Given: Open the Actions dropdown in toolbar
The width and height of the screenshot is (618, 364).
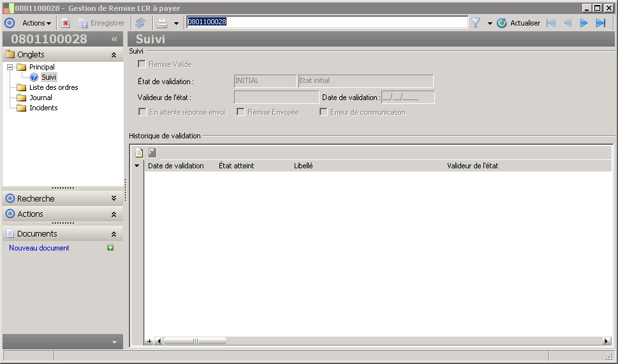Looking at the screenshot, I should tap(36, 23).
